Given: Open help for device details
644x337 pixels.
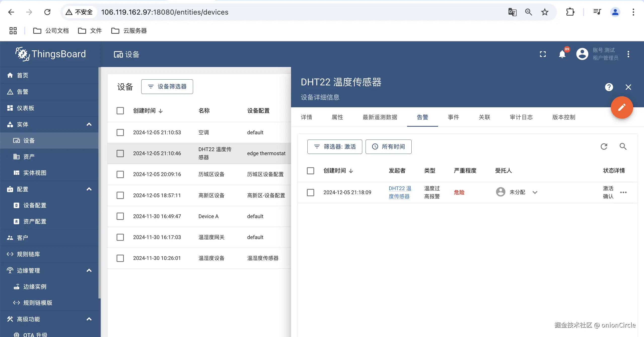Looking at the screenshot, I should pos(609,87).
